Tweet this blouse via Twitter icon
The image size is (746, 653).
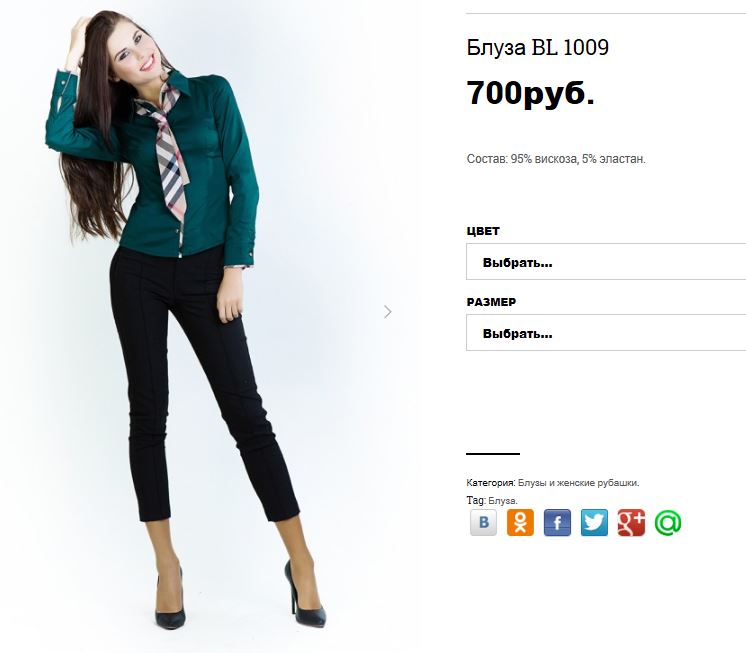pyautogui.click(x=594, y=522)
